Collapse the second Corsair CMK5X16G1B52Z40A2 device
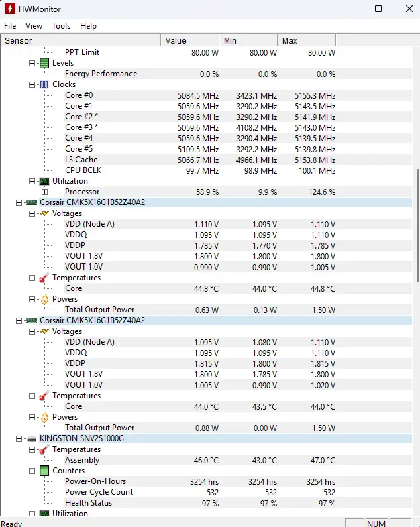The image size is (420, 527). 19,320
